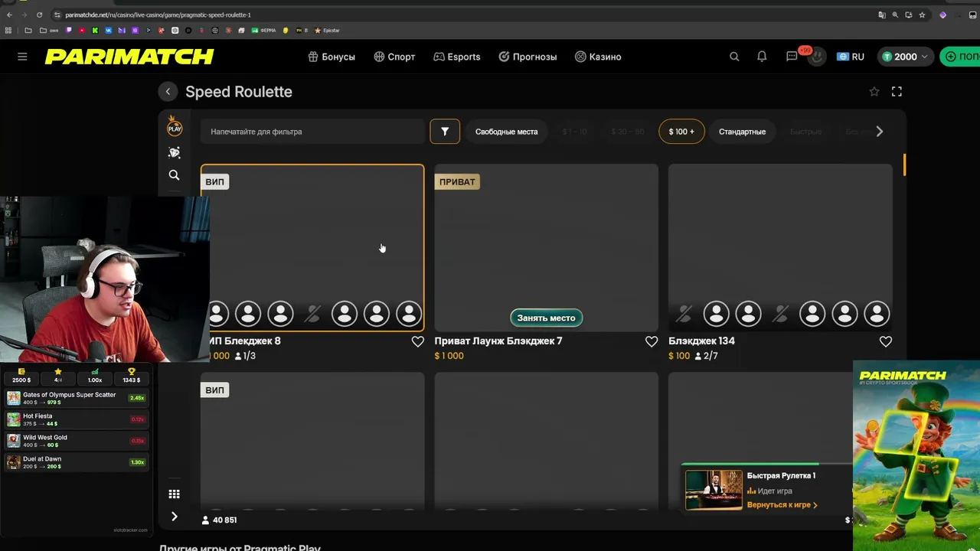Open the Twitch bookmark icon
Screen dimensions: 980x551
click(69, 31)
